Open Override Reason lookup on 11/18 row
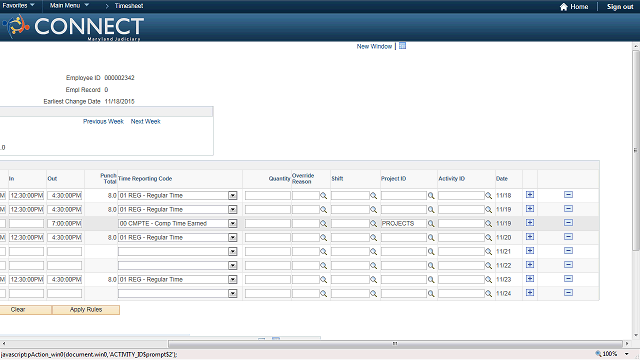 tap(323, 196)
